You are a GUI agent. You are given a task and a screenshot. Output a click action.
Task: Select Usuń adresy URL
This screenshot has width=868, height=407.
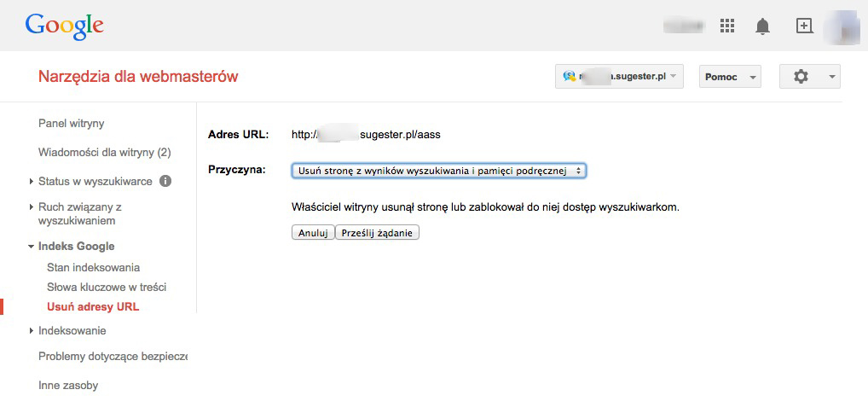(x=93, y=307)
